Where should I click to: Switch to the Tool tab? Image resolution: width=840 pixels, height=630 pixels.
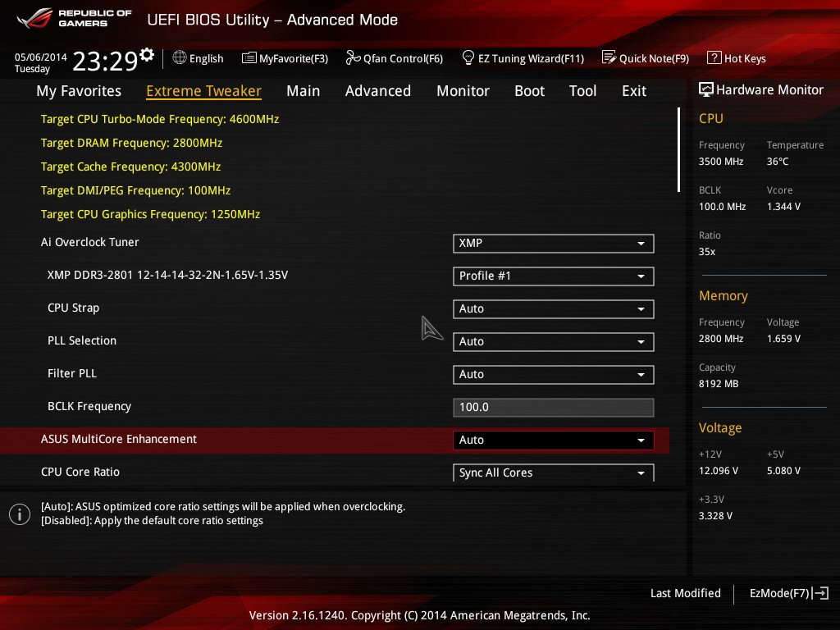(x=583, y=91)
